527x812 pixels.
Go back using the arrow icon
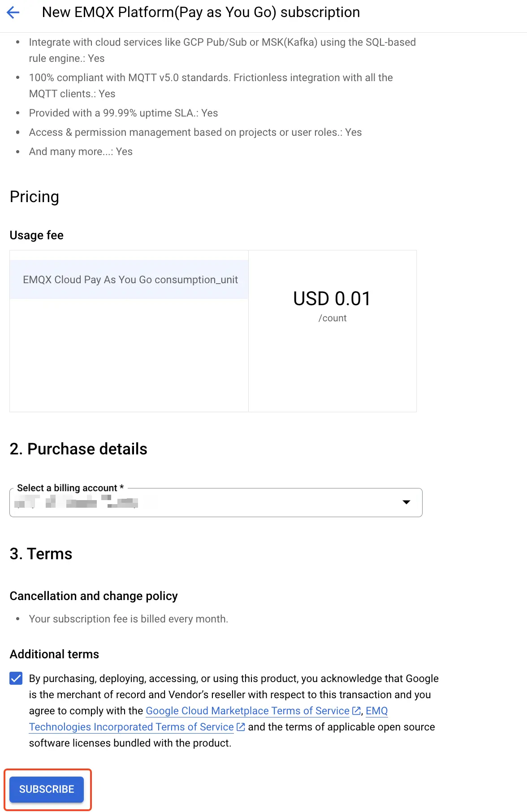13,13
